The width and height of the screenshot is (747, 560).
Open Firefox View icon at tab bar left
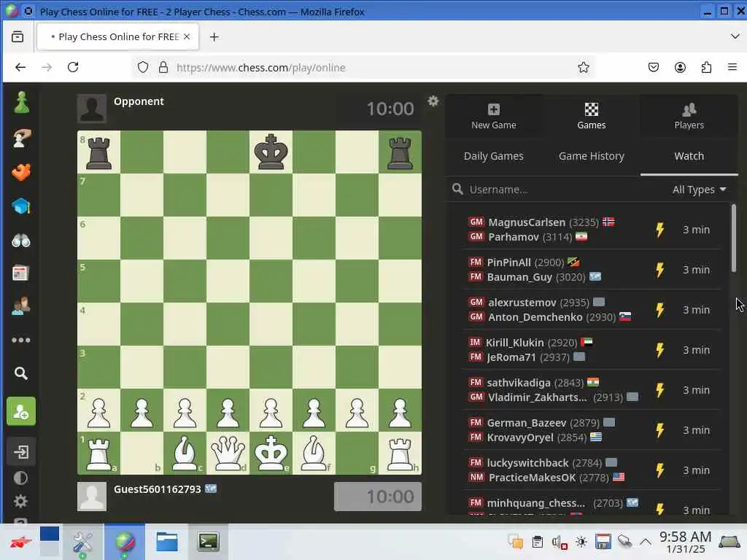click(x=18, y=36)
